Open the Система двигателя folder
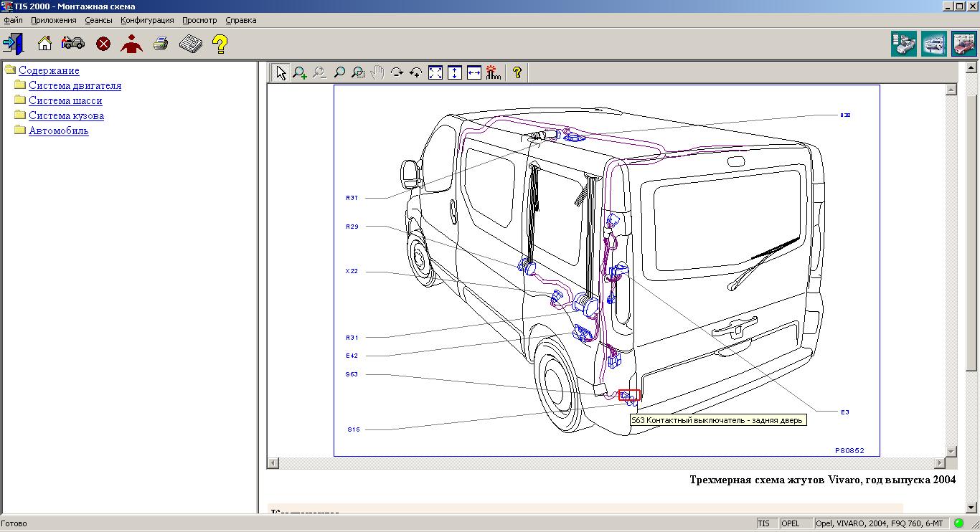 [x=75, y=85]
